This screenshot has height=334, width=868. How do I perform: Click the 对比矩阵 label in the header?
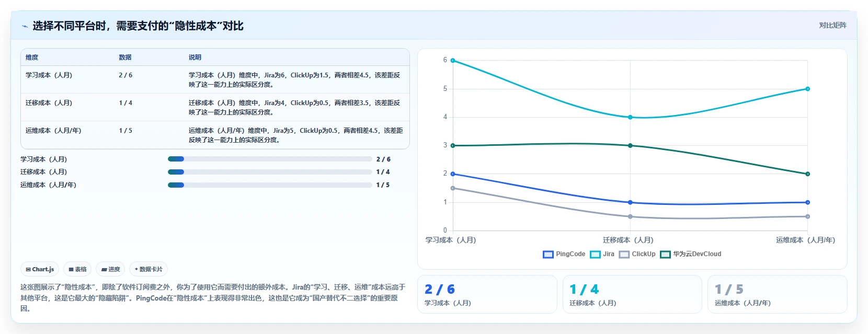(x=832, y=25)
